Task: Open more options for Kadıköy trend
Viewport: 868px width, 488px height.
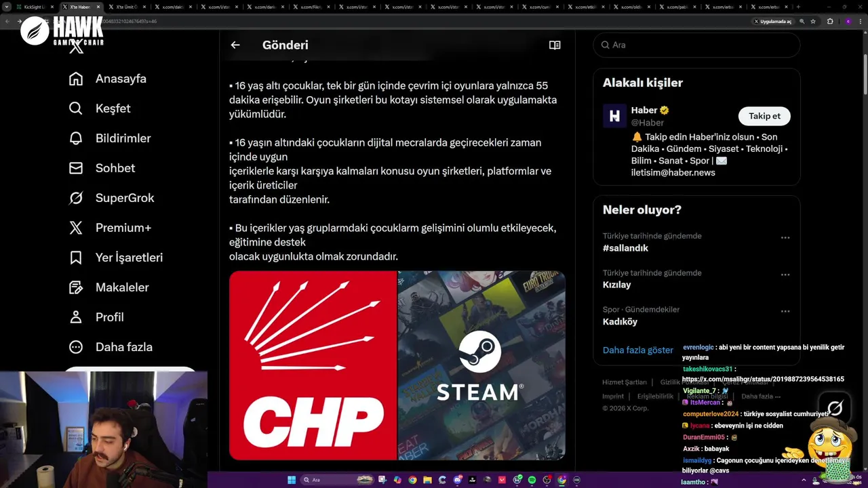Action: point(785,311)
